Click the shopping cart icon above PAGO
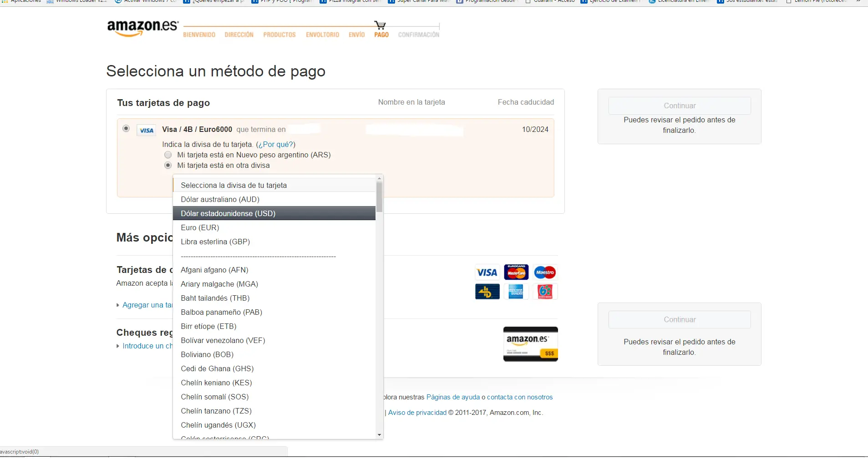The height and width of the screenshot is (459, 868). coord(380,25)
